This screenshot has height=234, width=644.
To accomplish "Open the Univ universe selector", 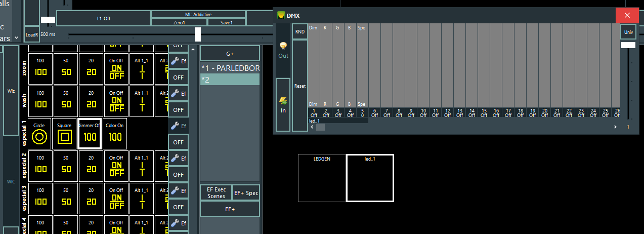I will (x=628, y=32).
